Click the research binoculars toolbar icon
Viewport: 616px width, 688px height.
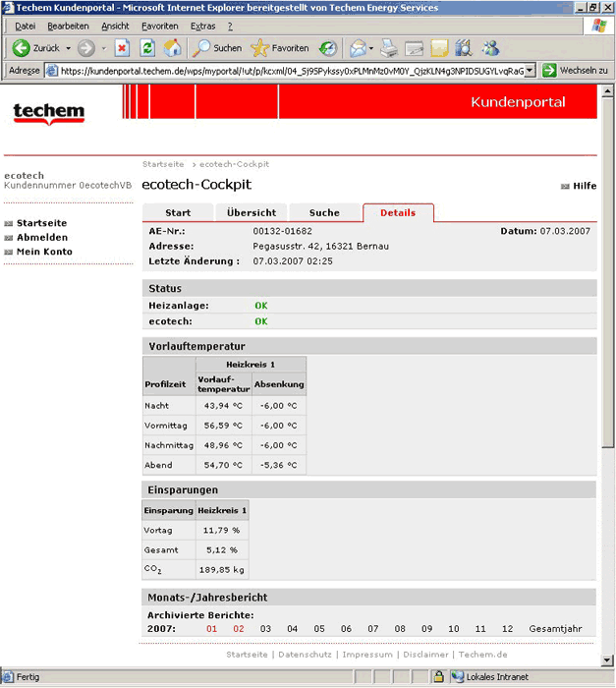pos(464,48)
